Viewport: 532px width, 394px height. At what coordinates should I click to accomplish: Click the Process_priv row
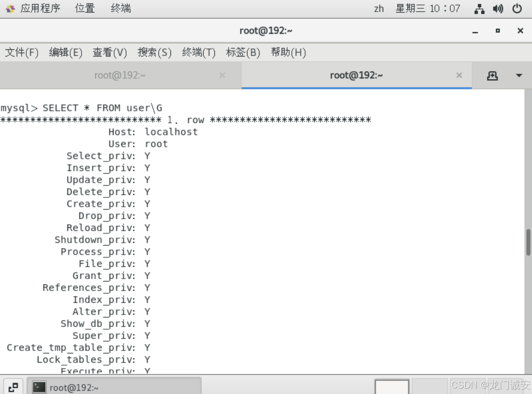(105, 252)
